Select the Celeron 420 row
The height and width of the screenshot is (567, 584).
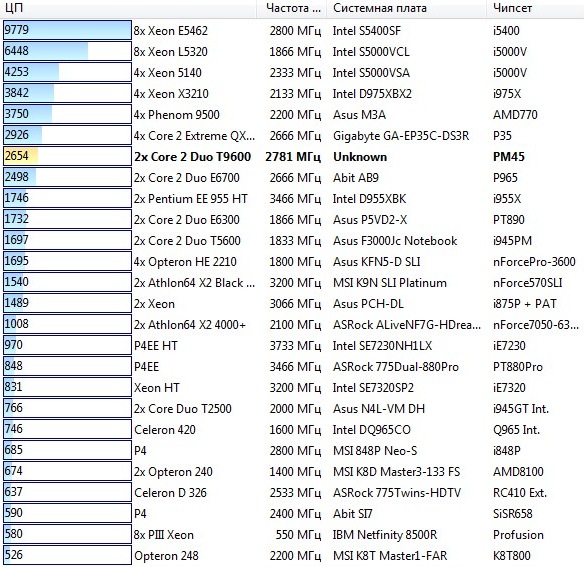click(x=292, y=430)
